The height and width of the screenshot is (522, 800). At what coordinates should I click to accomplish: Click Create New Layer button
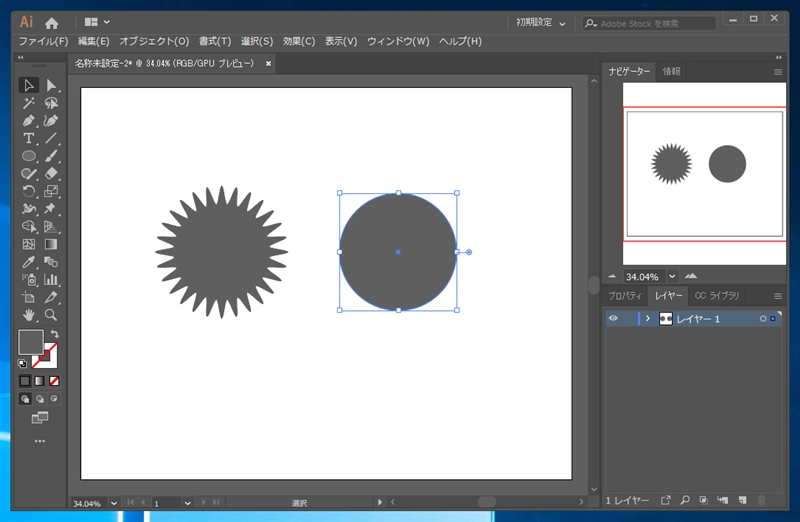(x=742, y=501)
